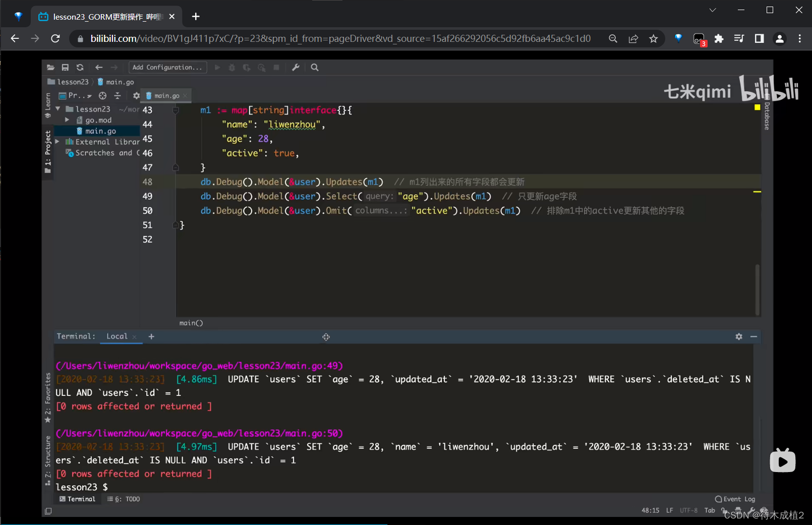Open a new browser tab
Screen dimensions: 812x525
196,17
